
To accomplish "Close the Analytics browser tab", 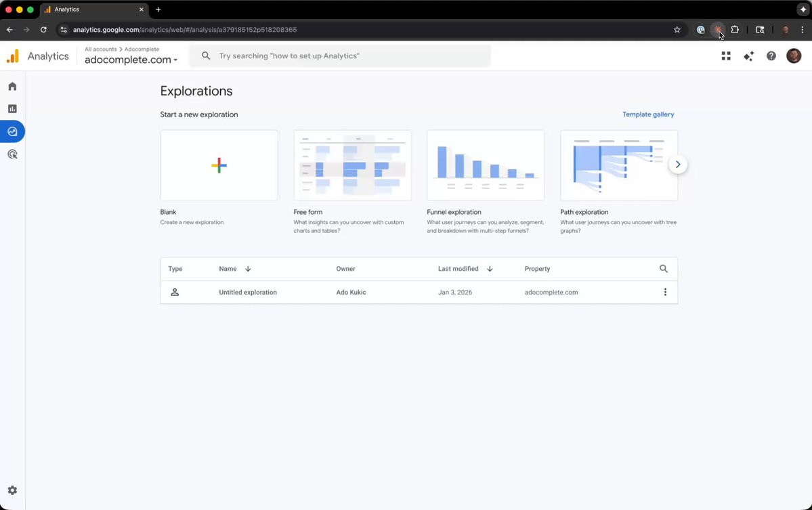I will coord(141,9).
